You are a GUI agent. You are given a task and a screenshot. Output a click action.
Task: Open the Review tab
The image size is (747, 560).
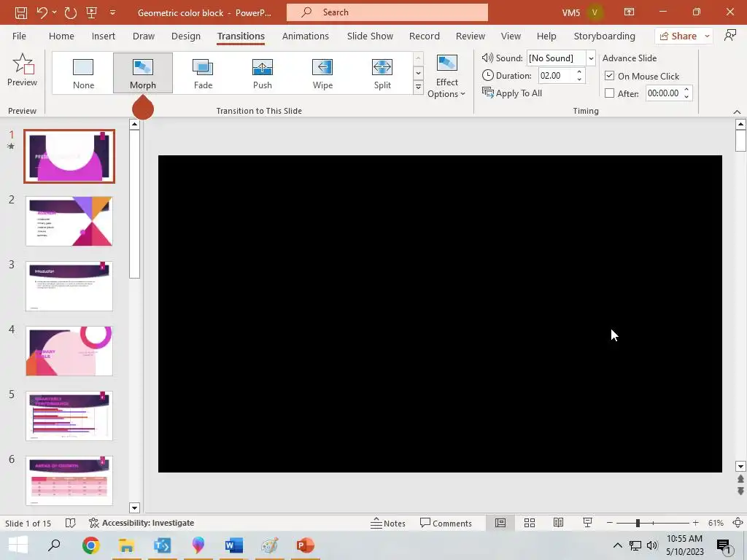(x=471, y=36)
